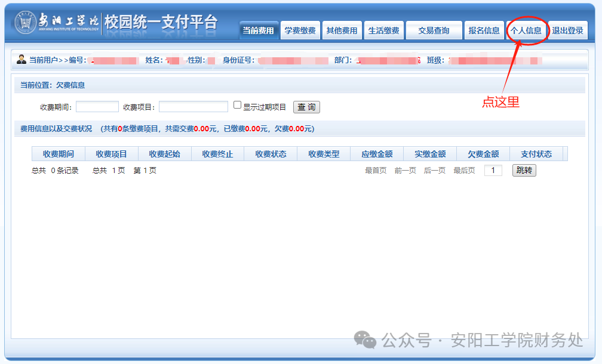Image resolution: width=602 pixels, height=364 pixels.
Task: Go to 最首页 pagination link
Action: 376,171
